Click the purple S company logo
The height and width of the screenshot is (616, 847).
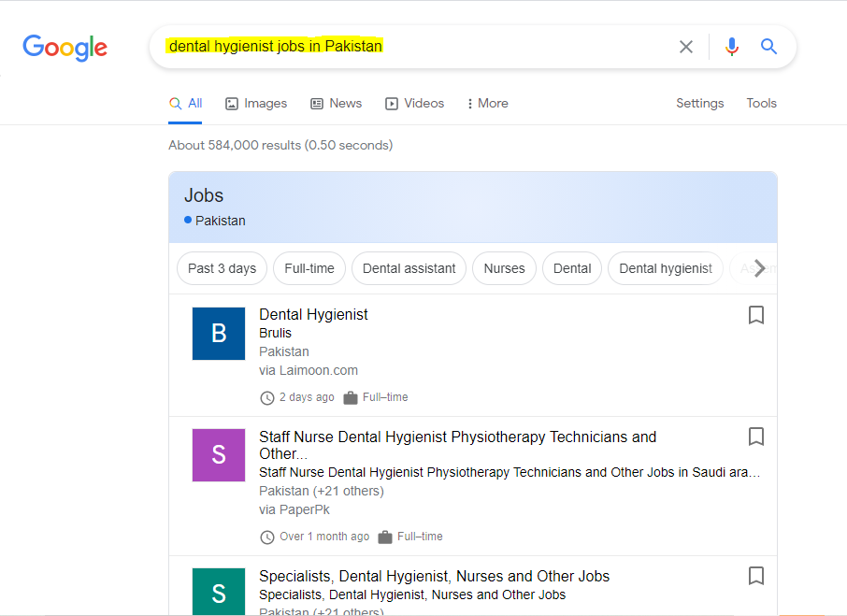(219, 455)
